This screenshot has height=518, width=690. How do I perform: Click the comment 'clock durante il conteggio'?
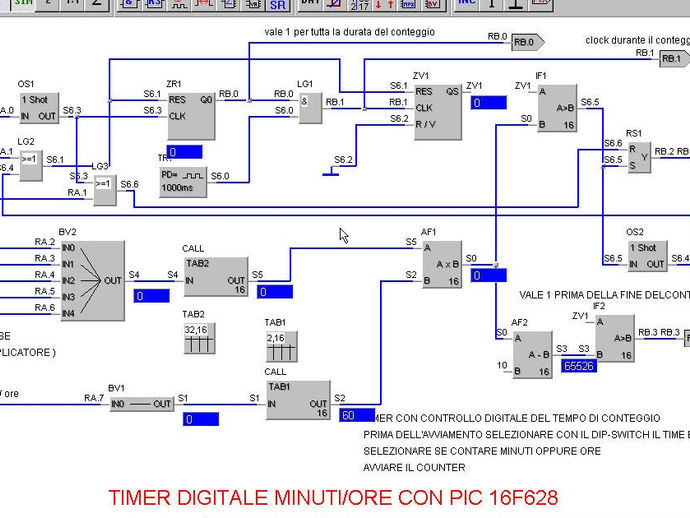637,40
